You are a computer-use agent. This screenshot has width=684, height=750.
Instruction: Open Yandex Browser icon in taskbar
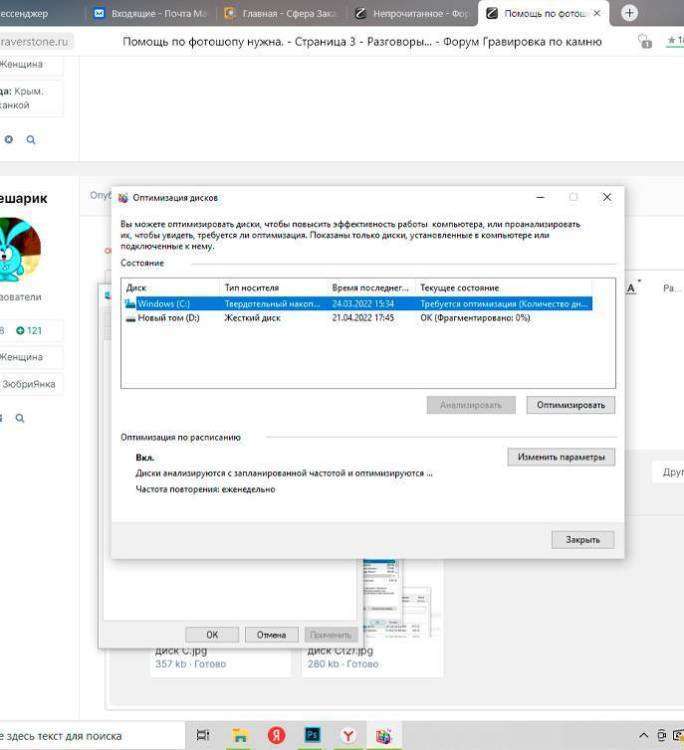348,736
